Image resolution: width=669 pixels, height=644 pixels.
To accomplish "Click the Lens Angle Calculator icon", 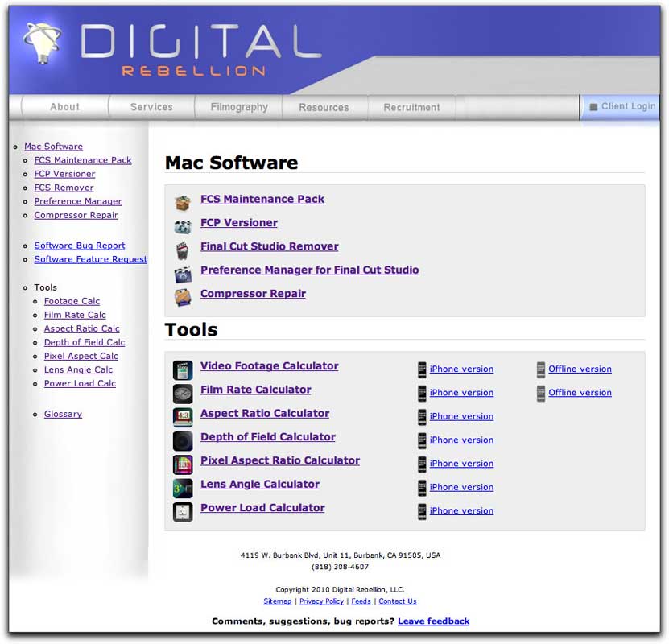I will point(183,489).
